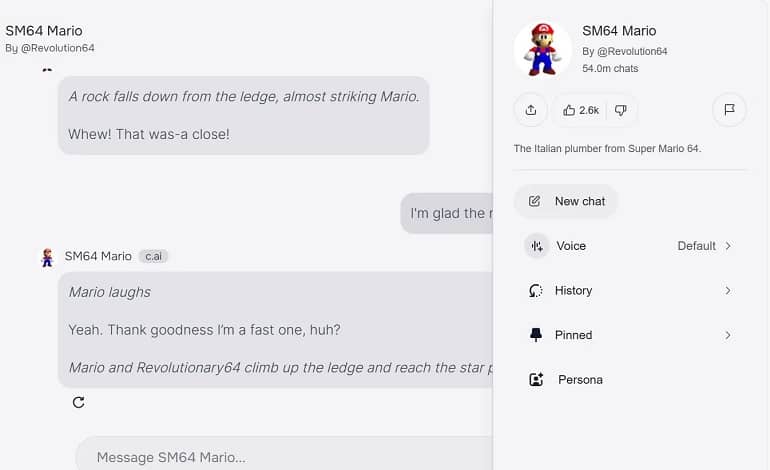The height and width of the screenshot is (470, 770).
Task: Expand the History chevron arrow
Action: (728, 291)
